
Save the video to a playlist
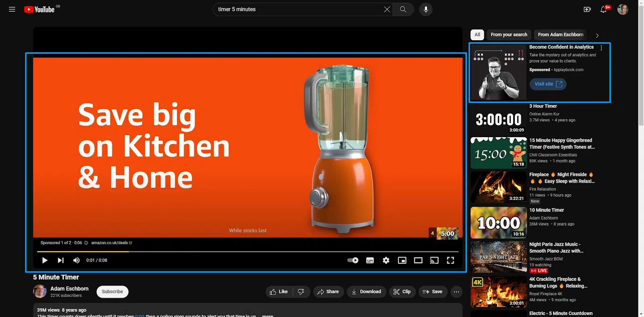433,292
